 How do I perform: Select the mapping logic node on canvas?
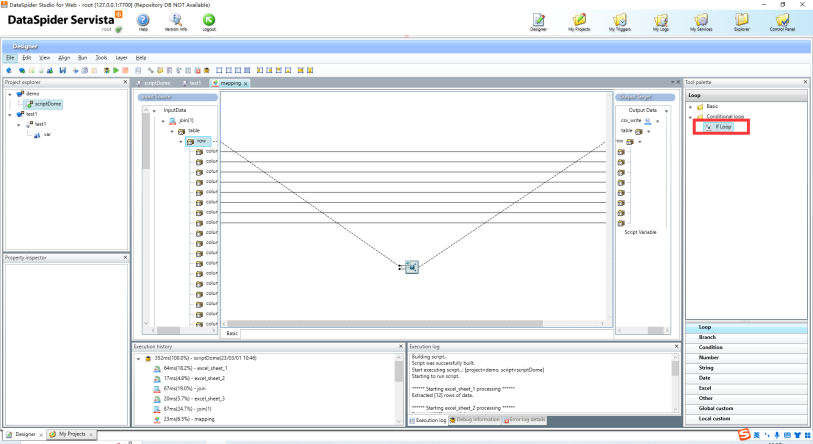pyautogui.click(x=411, y=267)
